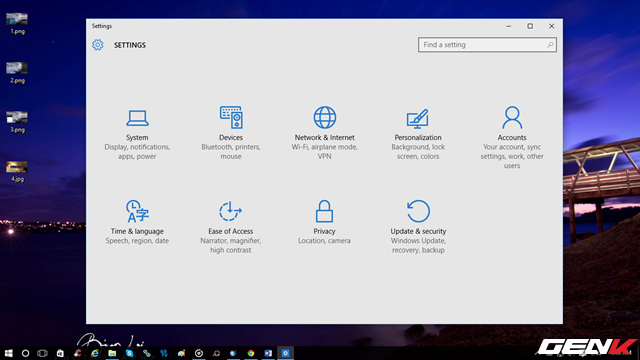Viewport: 640px width, 360px height.
Task: Open the Store bag icon on the taskbar
Action: [x=60, y=353]
